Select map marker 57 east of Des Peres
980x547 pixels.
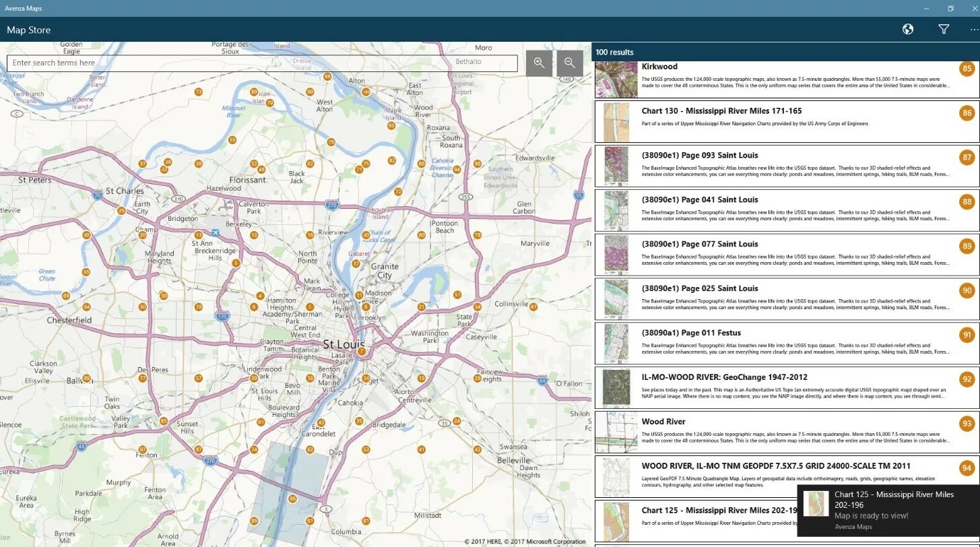[198, 378]
